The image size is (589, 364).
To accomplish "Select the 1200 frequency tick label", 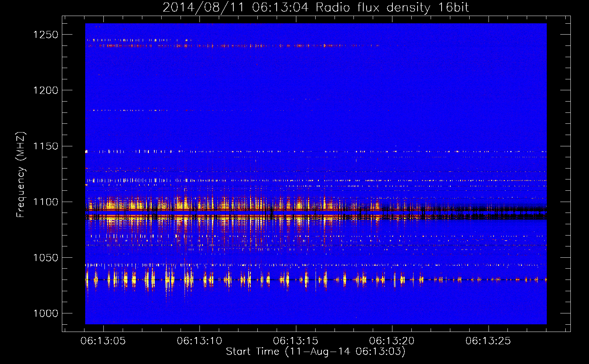I will 46,90.
